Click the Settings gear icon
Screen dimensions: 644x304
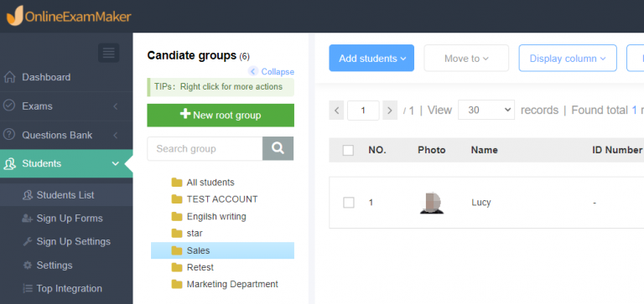[x=28, y=265]
